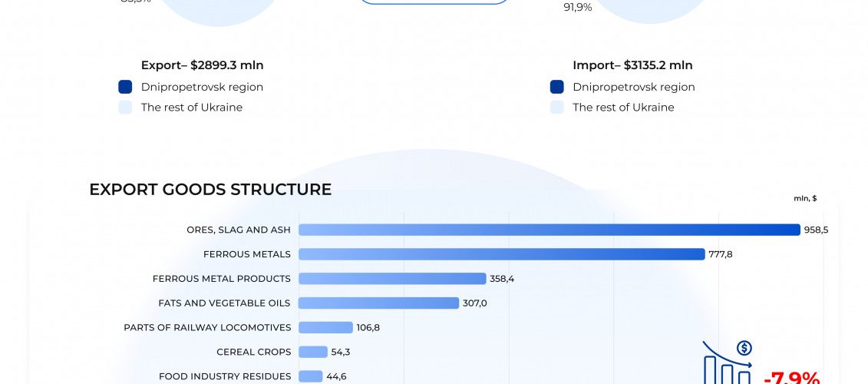The height and width of the screenshot is (384, 868).
Task: Select the Import– $3135.2 mln heading
Action: [x=632, y=65]
